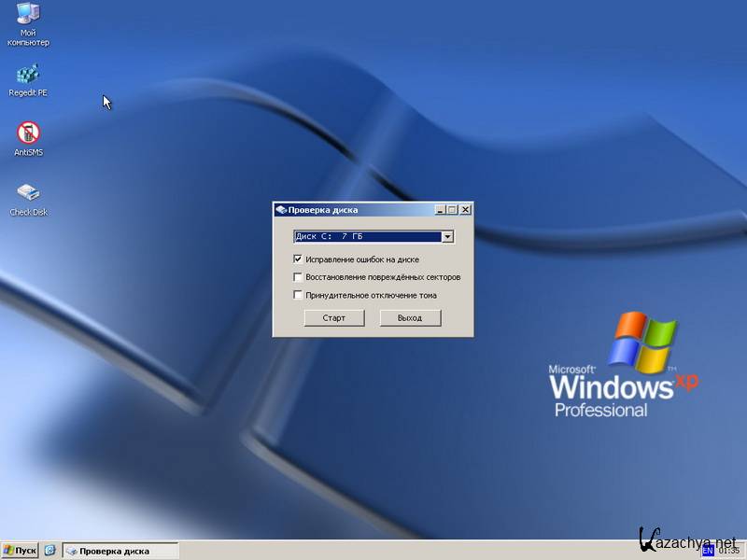Click the EN language indicator in tray
This screenshot has width=747, height=560.
coord(707,551)
